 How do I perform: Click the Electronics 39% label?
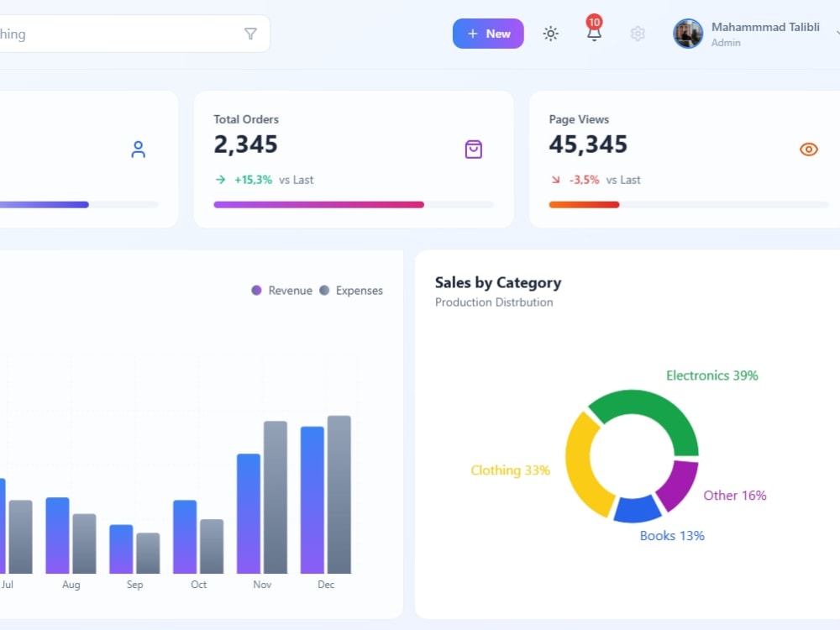tap(712, 375)
